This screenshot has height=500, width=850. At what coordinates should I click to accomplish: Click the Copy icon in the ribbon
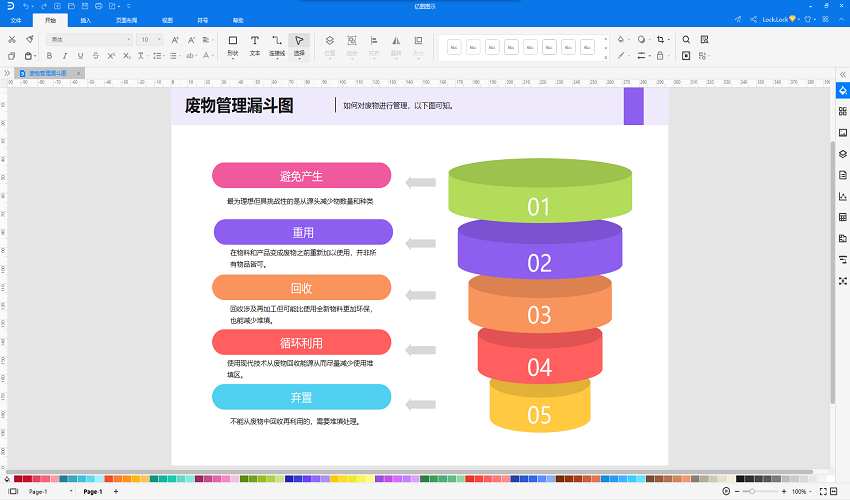click(12, 56)
